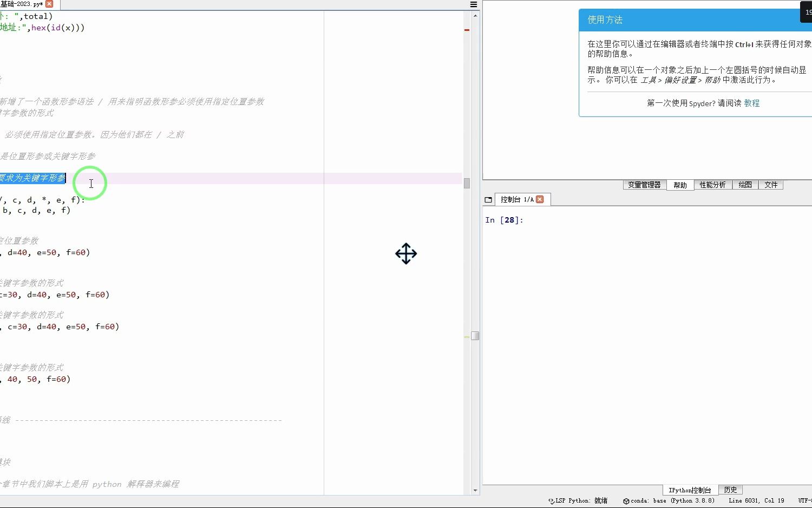Image resolution: width=812 pixels, height=508 pixels.
Task: Click the editor vertical scrollbar thumb
Action: (475, 336)
